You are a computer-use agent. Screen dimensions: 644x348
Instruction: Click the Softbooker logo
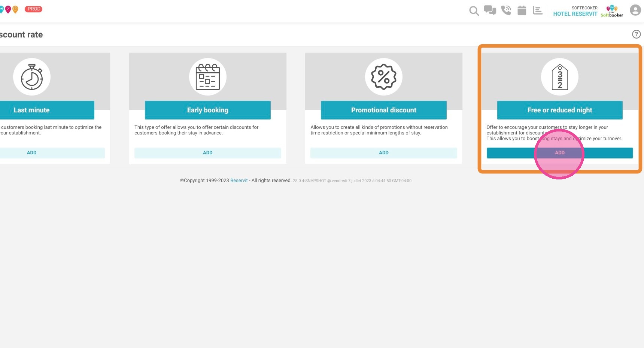612,11
